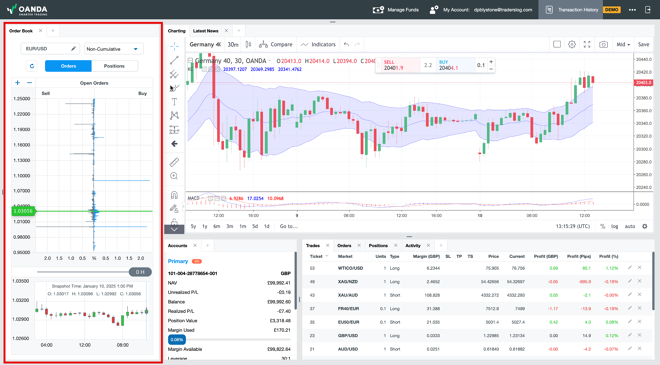Open the chart settings gear icon
This screenshot has height=365, width=660.
[x=572, y=44]
